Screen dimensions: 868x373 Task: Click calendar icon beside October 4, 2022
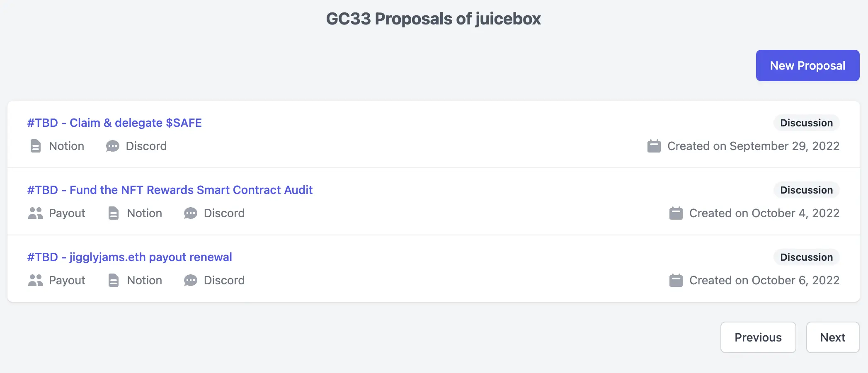676,213
